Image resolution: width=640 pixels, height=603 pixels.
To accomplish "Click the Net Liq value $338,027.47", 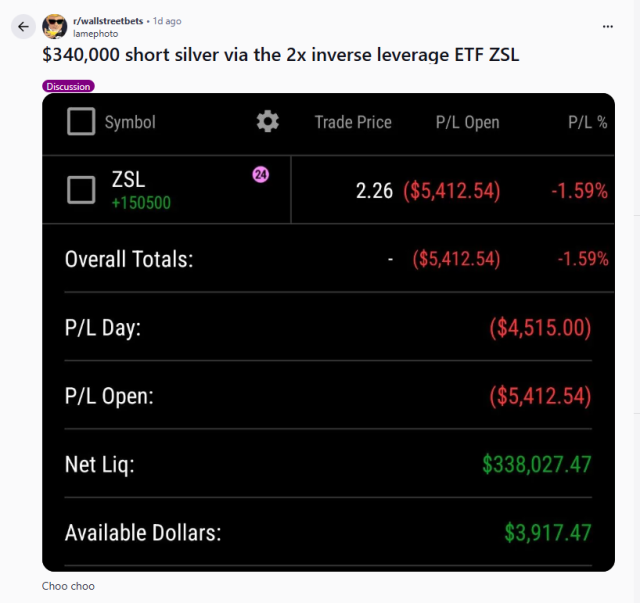I will [x=536, y=464].
